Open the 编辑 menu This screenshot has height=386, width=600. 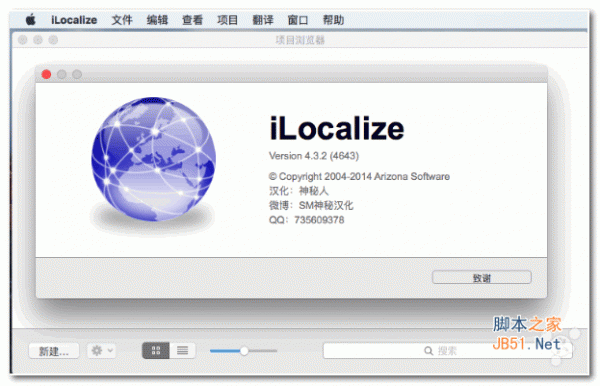[x=157, y=20]
